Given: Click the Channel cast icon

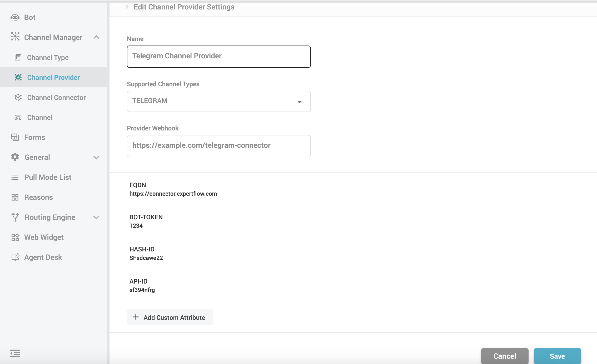Looking at the screenshot, I should [x=18, y=117].
